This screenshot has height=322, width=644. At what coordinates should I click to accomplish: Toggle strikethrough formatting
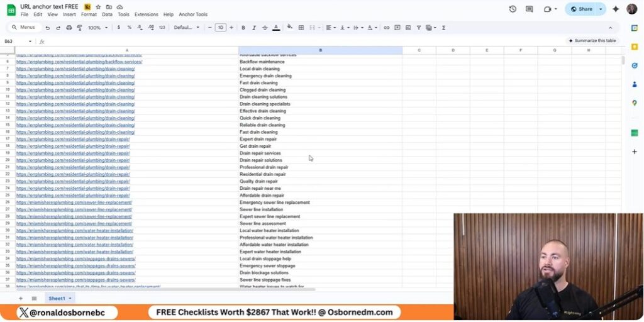[265, 28]
